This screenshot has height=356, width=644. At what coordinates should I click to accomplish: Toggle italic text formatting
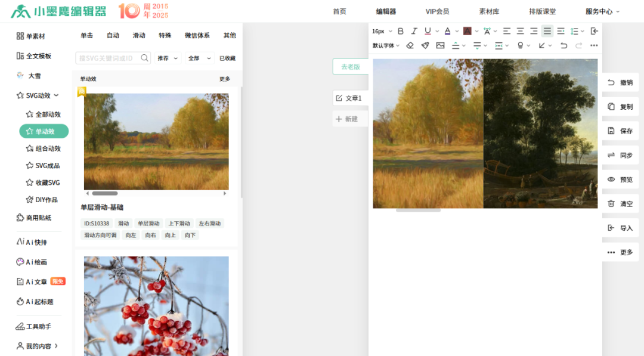pos(414,31)
